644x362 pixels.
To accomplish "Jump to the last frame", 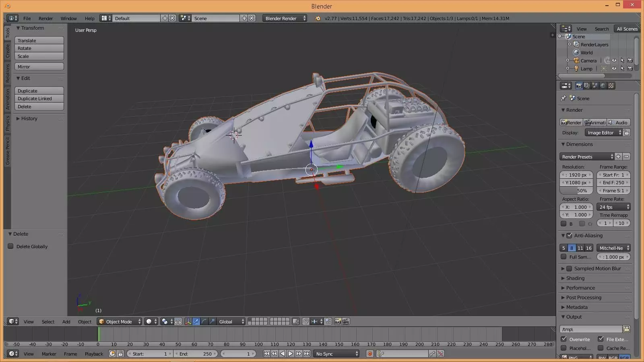I will [x=307, y=354].
